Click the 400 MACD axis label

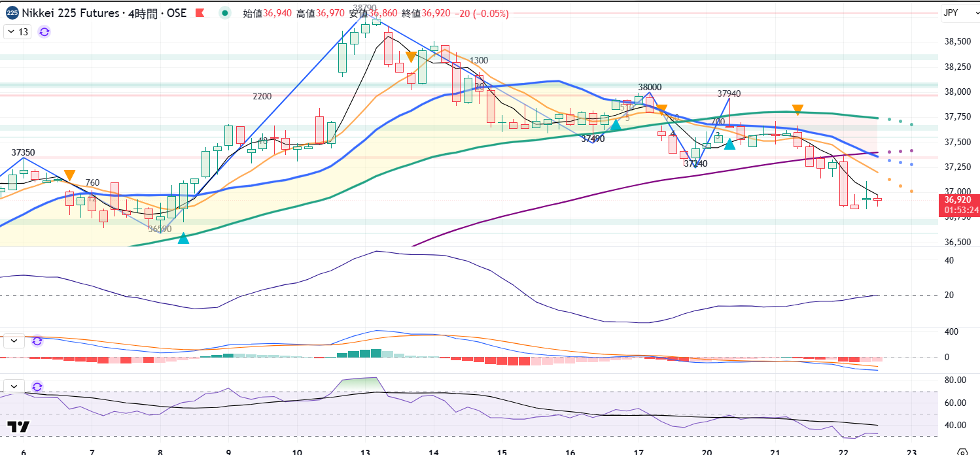tap(951, 331)
